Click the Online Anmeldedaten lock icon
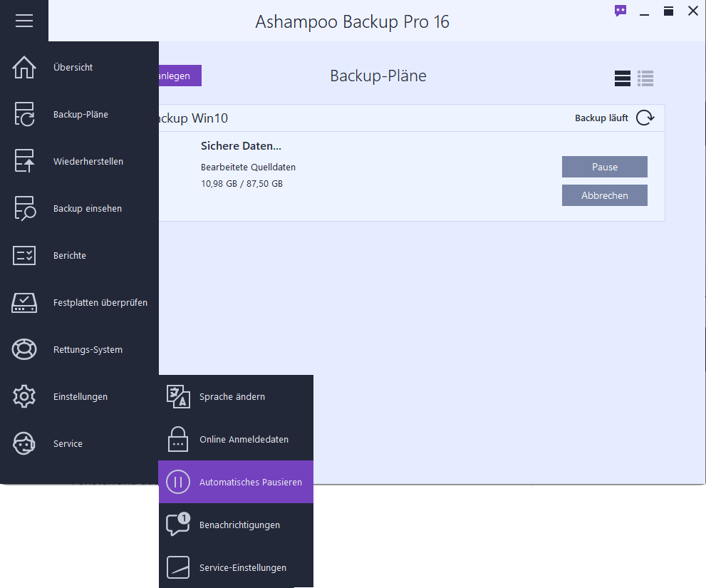The image size is (706, 588). (178, 439)
